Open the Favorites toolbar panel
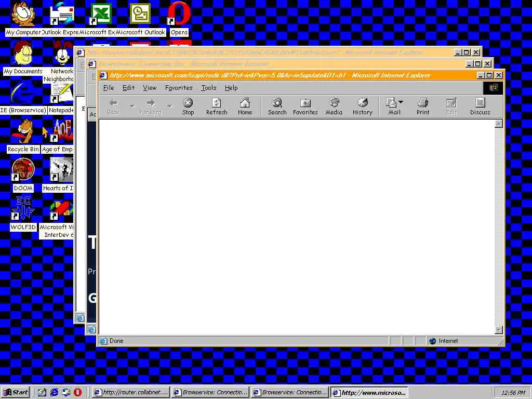This screenshot has height=399, width=532. coord(305,107)
